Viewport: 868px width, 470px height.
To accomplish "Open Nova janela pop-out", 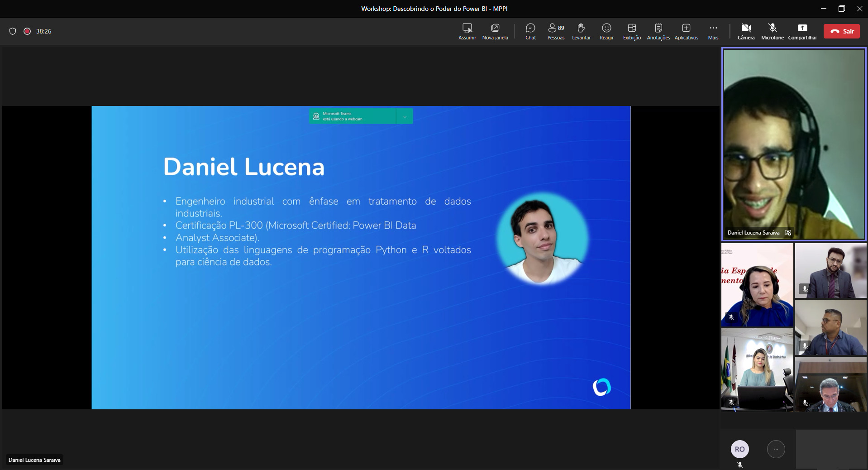I will (495, 32).
